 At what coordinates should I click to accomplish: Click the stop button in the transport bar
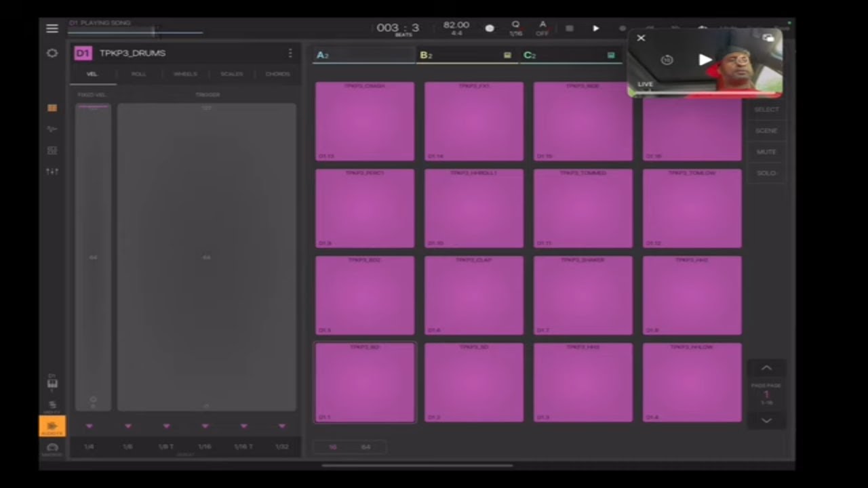tap(570, 28)
